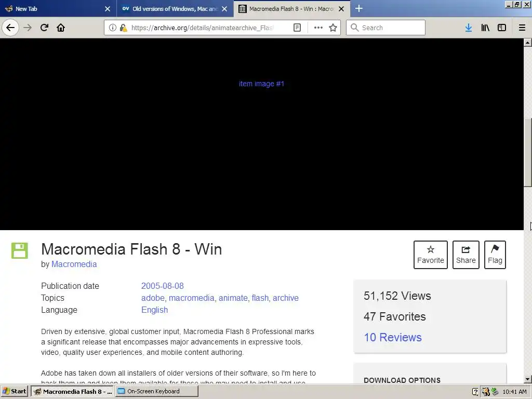Open the macromedia topic link
This screenshot has height=399, width=532.
click(191, 298)
